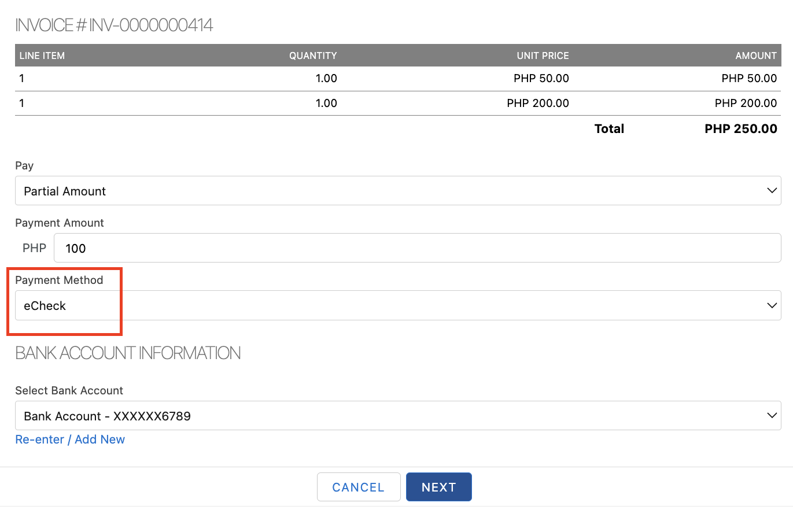Click the UNIT PRICE column header
The width and height of the screenshot is (793, 532).
(543, 56)
